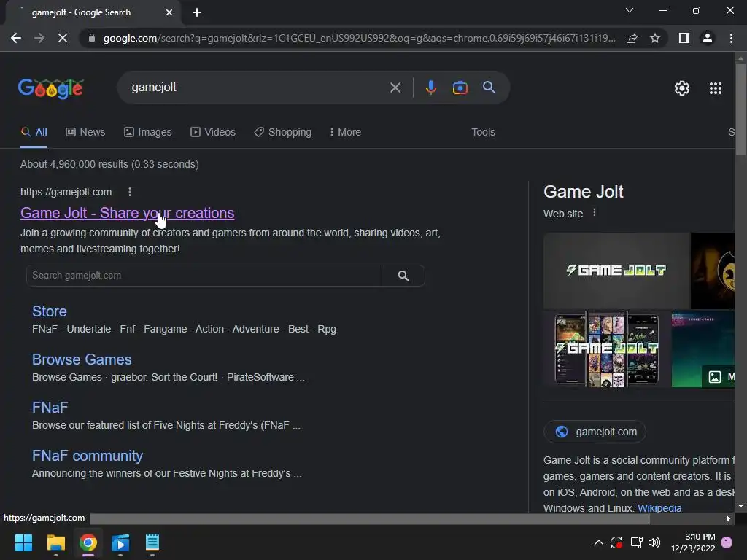The height and width of the screenshot is (560, 747).
Task: Open Chrome three-dot menu
Action: click(x=731, y=38)
